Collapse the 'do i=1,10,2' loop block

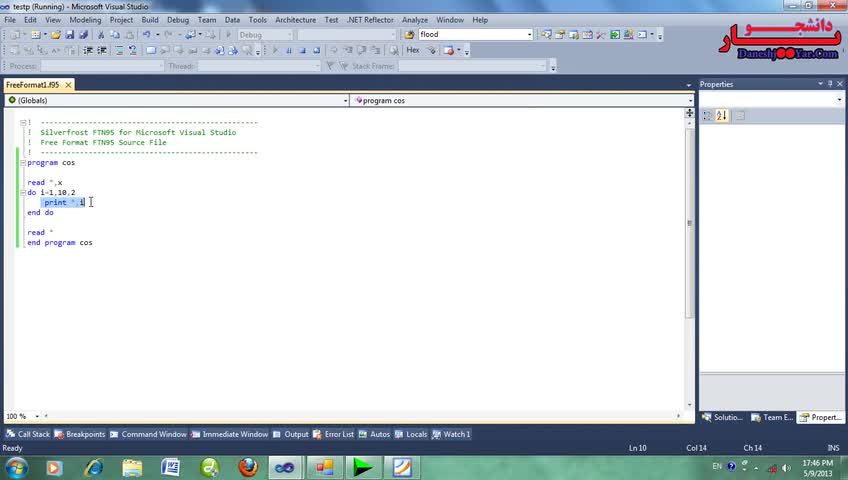tap(23, 192)
